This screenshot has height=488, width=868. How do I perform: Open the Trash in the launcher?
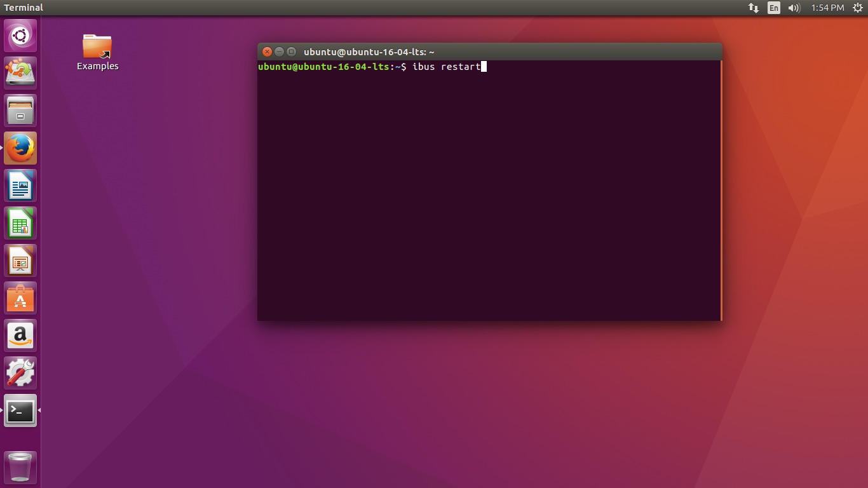pyautogui.click(x=20, y=468)
